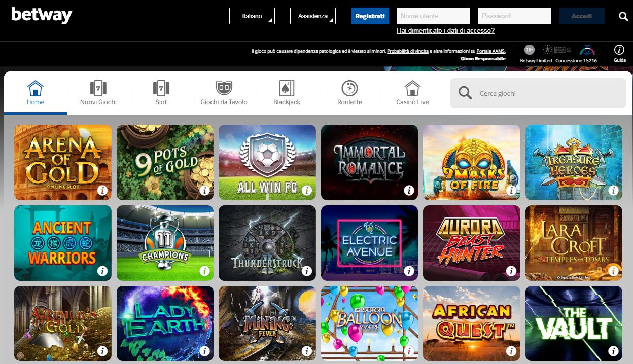Click the magnifier icon at top right

tap(623, 16)
